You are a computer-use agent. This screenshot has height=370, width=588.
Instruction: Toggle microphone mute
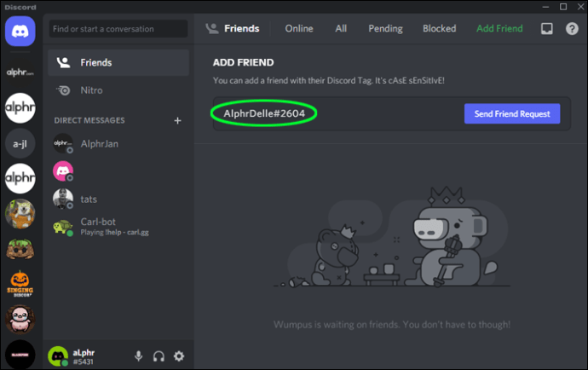(x=139, y=356)
